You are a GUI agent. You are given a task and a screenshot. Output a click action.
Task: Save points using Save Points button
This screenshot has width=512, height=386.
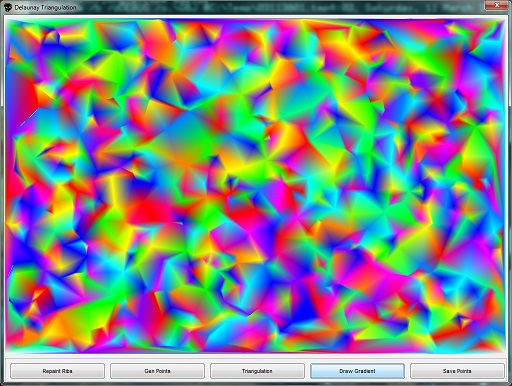pos(457,371)
